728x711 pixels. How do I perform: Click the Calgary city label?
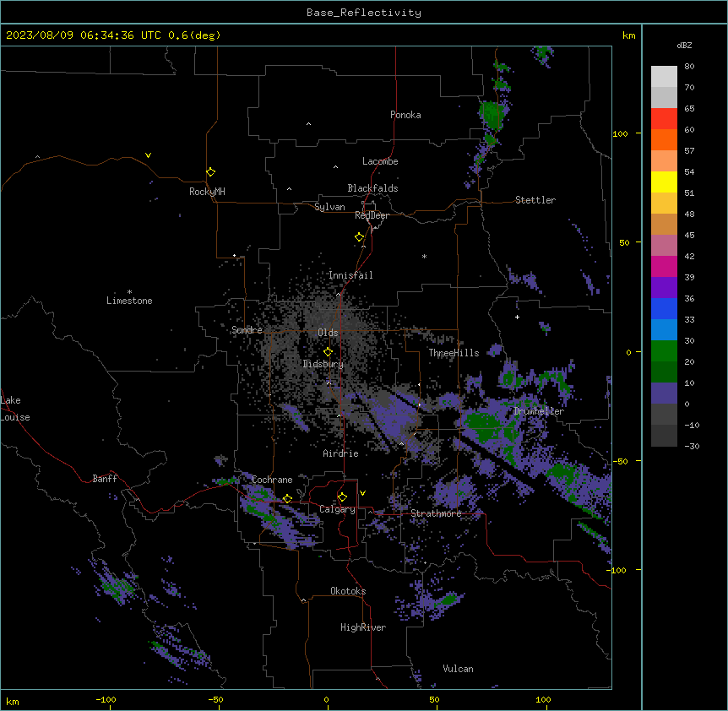pyautogui.click(x=337, y=509)
